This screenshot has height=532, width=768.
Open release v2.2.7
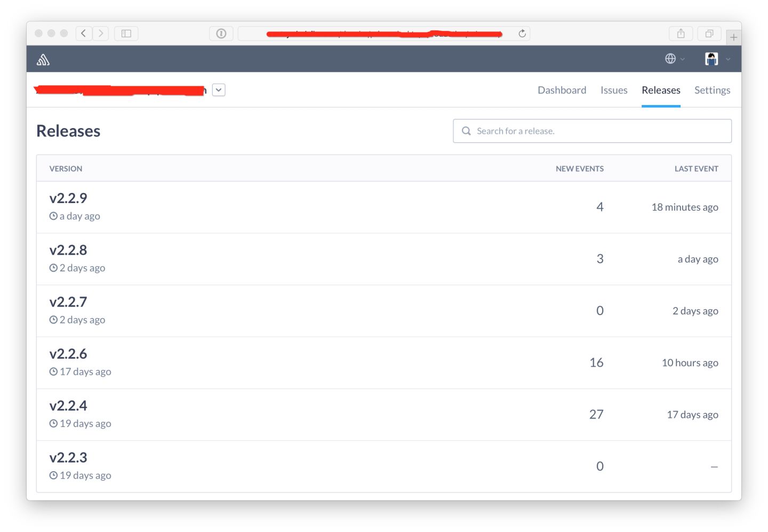pos(68,302)
